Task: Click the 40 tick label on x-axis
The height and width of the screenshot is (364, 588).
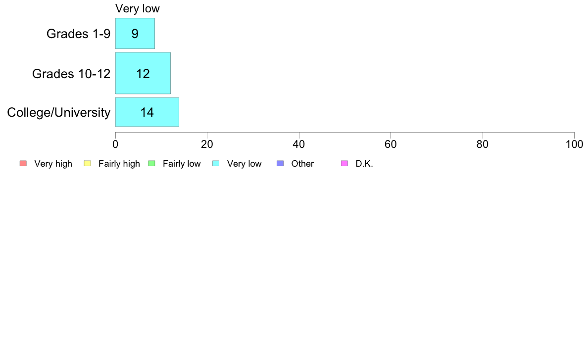Action: point(299,144)
